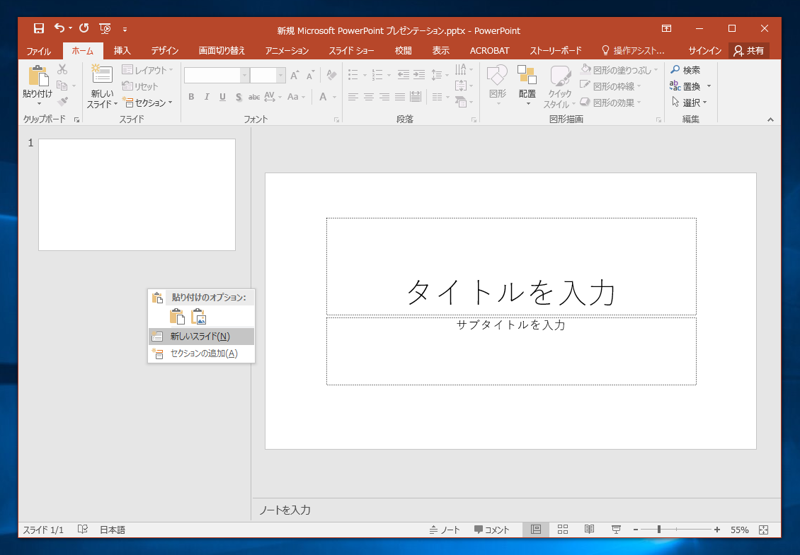This screenshot has height=555, width=800.
Task: Select Slide Sorter view icon in status bar
Action: click(563, 529)
